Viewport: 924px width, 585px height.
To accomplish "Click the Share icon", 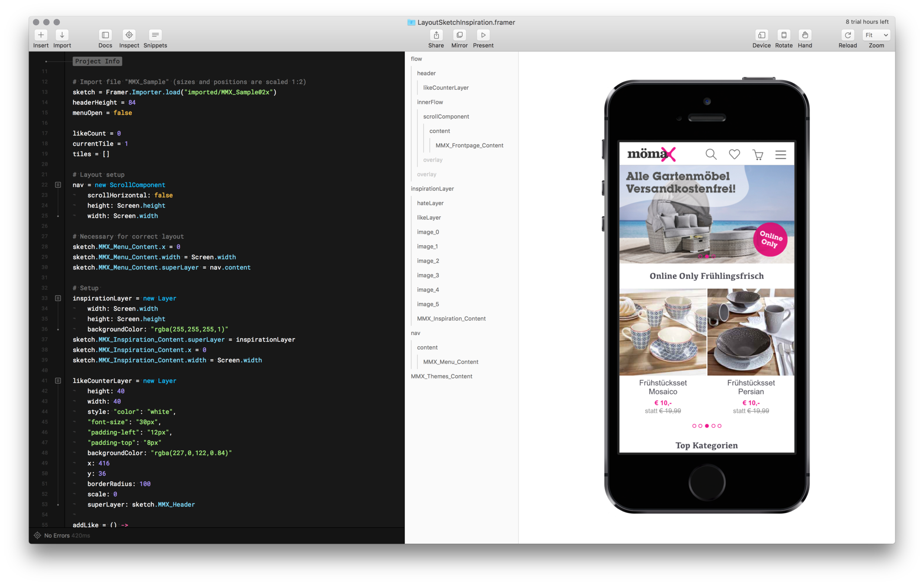I will tap(436, 35).
